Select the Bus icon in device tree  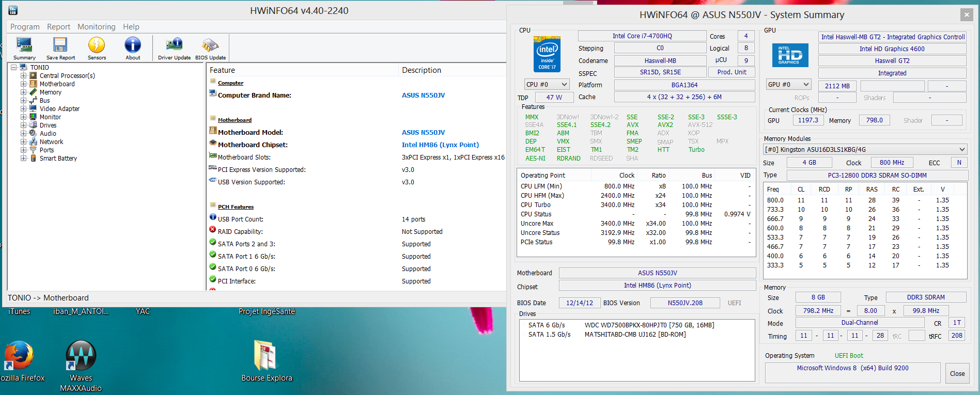coord(33,101)
